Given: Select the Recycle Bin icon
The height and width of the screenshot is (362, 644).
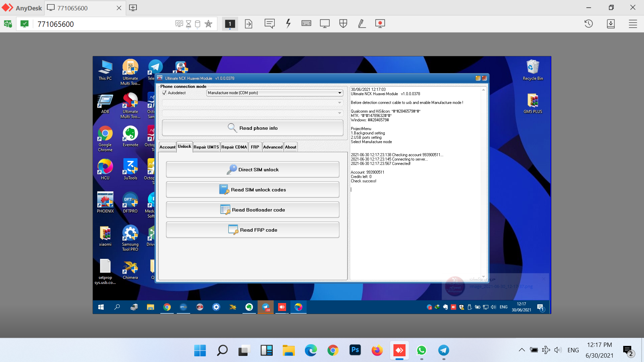Looking at the screenshot, I should (x=533, y=70).
